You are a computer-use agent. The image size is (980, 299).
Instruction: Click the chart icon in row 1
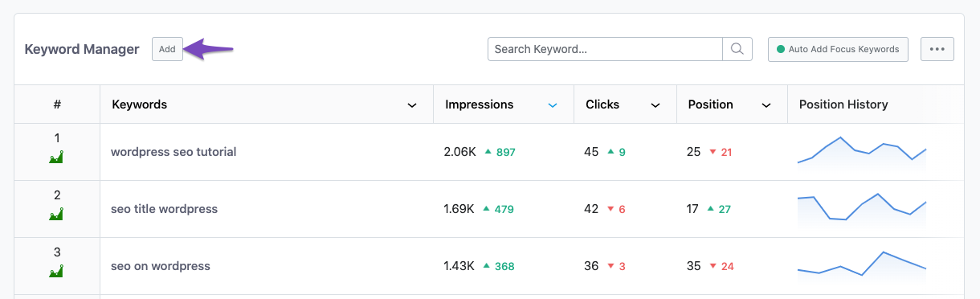56,158
